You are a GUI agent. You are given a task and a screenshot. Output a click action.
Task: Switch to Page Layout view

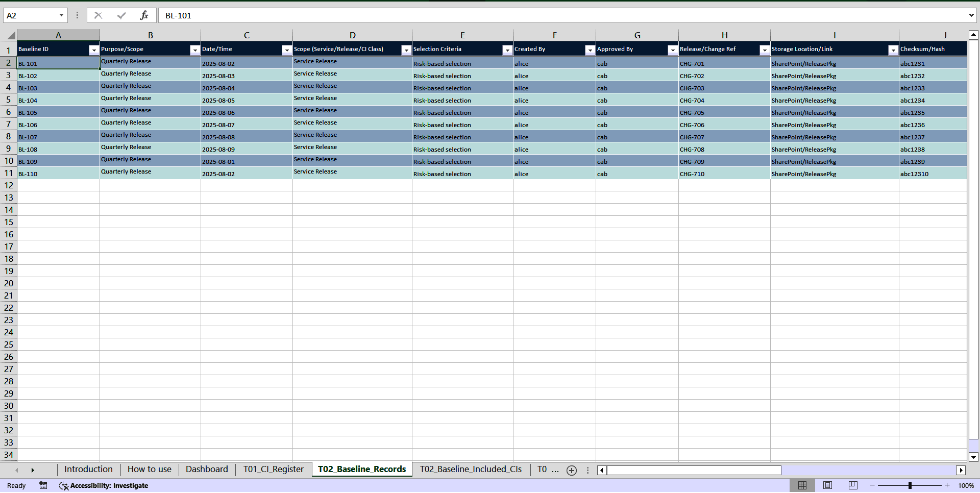pos(828,485)
